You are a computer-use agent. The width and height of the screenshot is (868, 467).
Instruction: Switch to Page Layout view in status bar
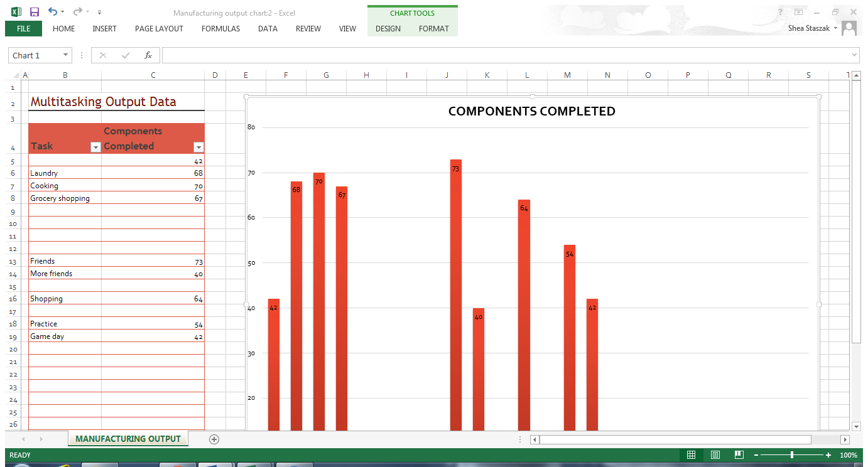pos(715,455)
